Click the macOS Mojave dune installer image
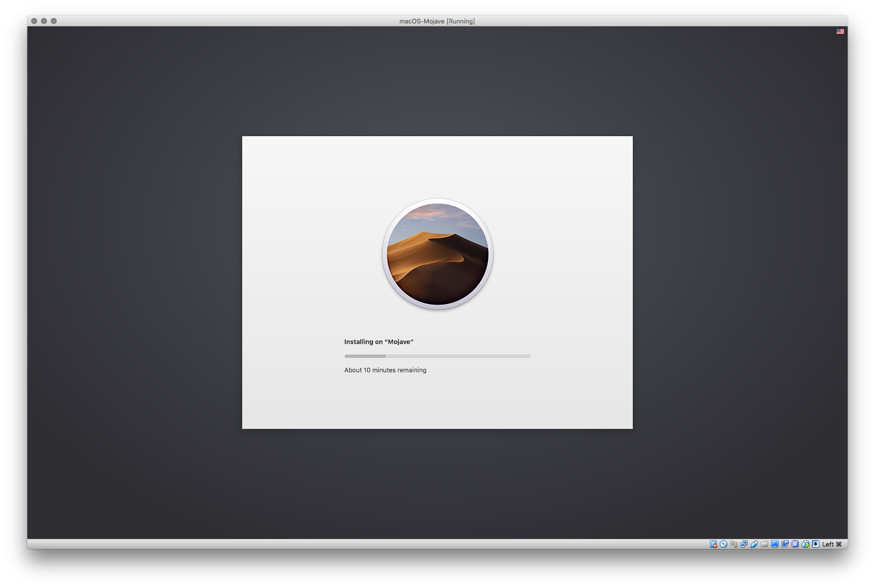This screenshot has height=588, width=875. 437,254
